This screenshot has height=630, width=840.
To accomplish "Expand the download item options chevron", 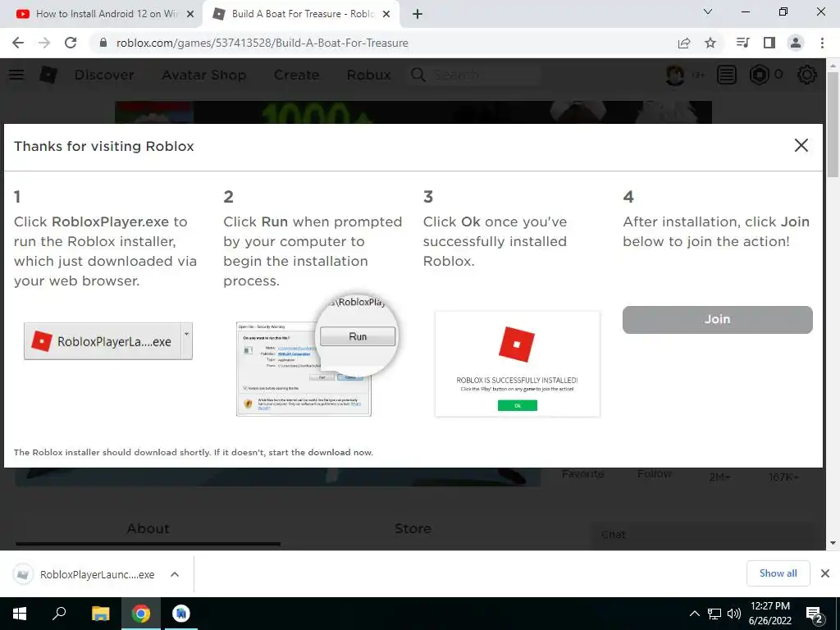I will click(174, 574).
